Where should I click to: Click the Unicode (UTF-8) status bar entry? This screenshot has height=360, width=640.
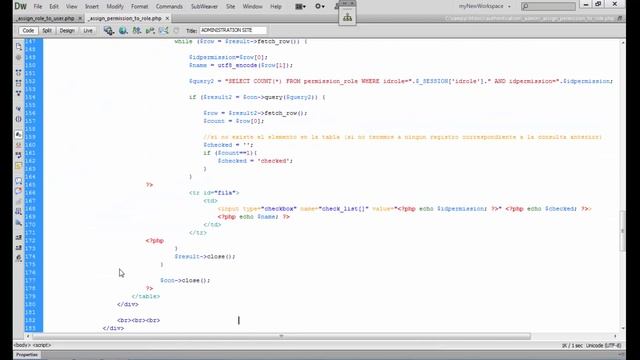tap(604, 346)
